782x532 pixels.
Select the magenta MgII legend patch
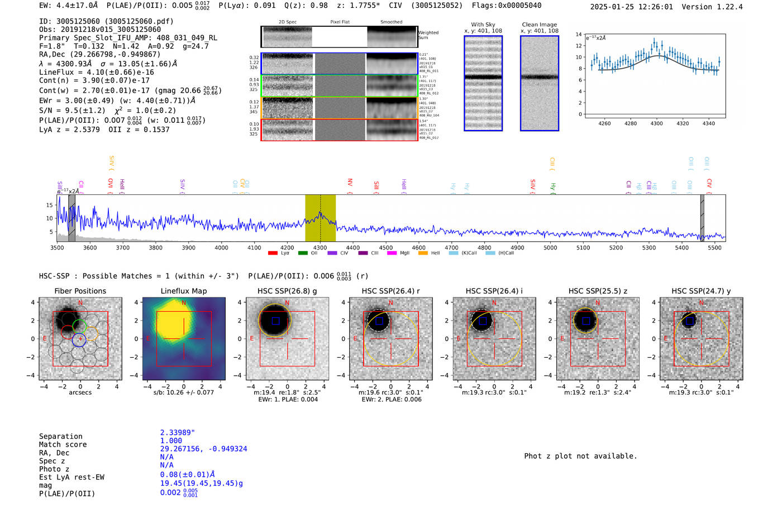point(392,253)
